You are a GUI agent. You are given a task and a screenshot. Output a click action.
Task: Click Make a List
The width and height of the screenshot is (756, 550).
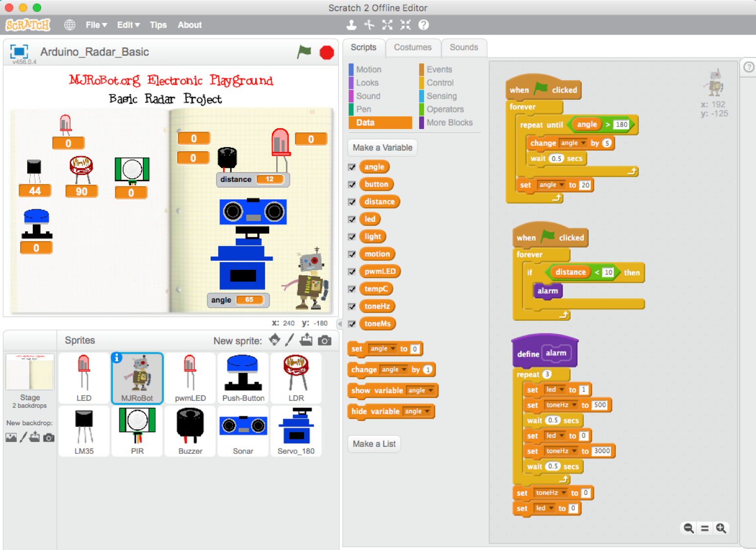click(374, 443)
